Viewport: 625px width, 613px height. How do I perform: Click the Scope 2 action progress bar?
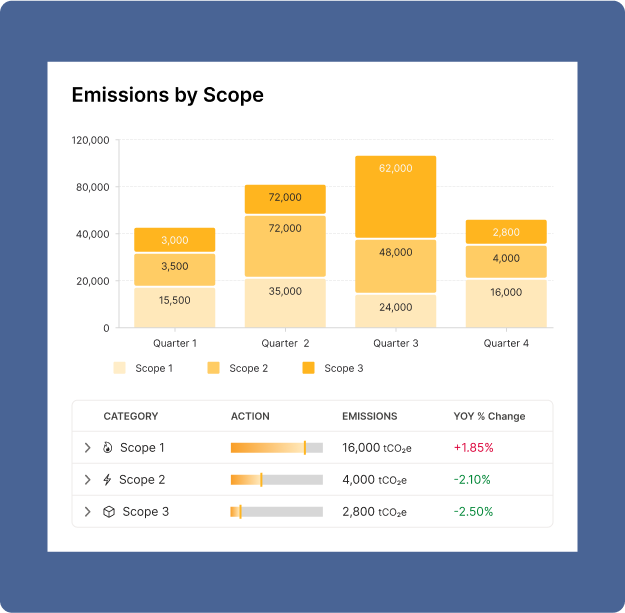276,480
